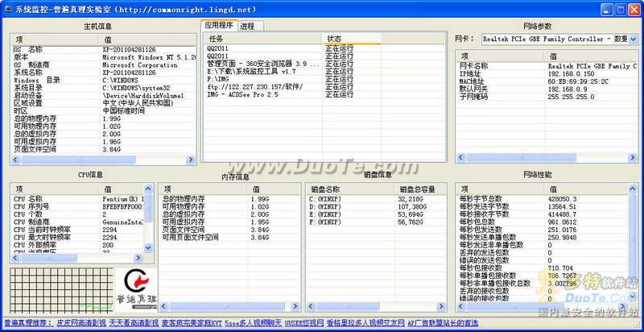The width and height of the screenshot is (644, 332).
Task: Click the CPU usage graph grid
Action: coord(62,291)
